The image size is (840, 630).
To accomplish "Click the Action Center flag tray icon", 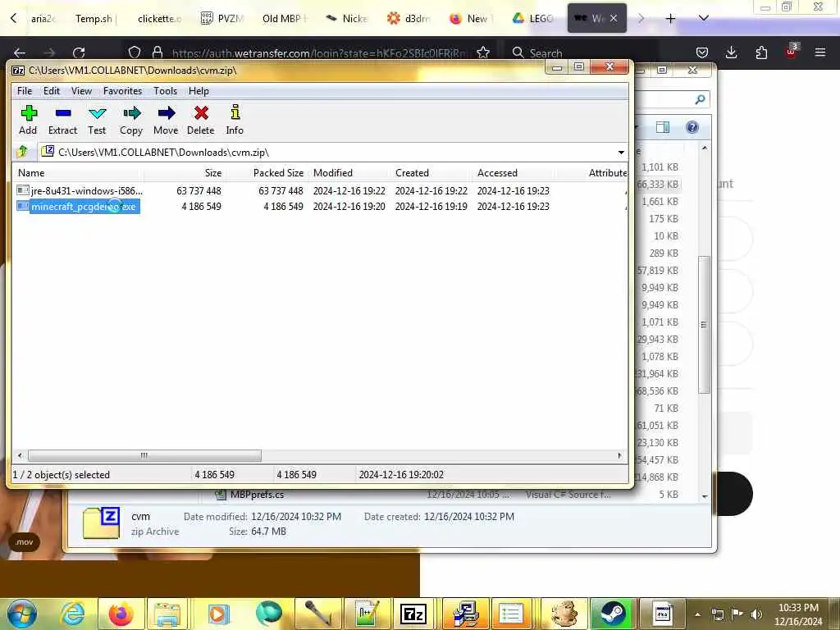I will click(737, 614).
